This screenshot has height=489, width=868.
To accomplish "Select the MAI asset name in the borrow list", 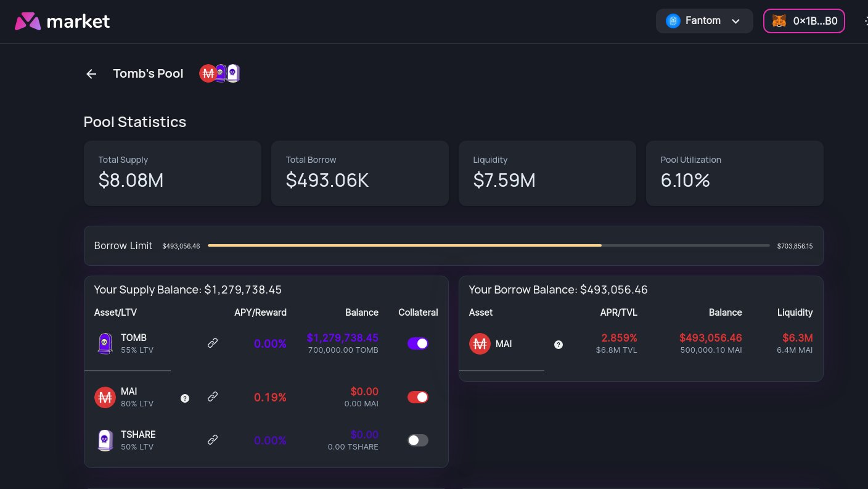I will [504, 344].
